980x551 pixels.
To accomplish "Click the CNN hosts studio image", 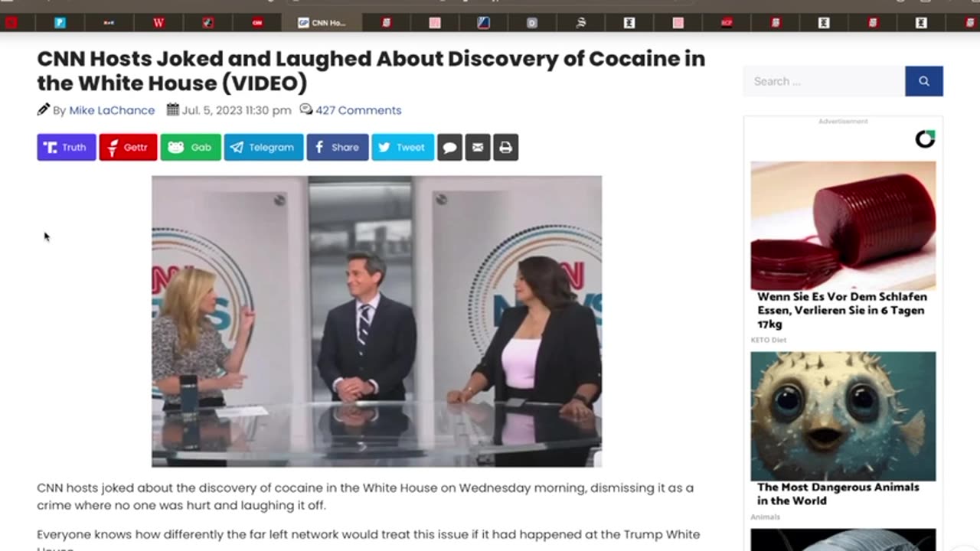I will coord(377,321).
